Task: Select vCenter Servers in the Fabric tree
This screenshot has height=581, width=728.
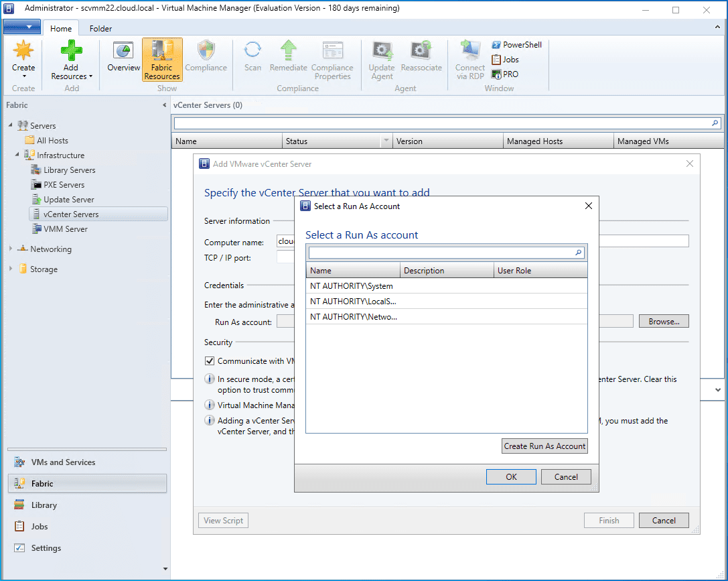Action: pyautogui.click(x=71, y=214)
